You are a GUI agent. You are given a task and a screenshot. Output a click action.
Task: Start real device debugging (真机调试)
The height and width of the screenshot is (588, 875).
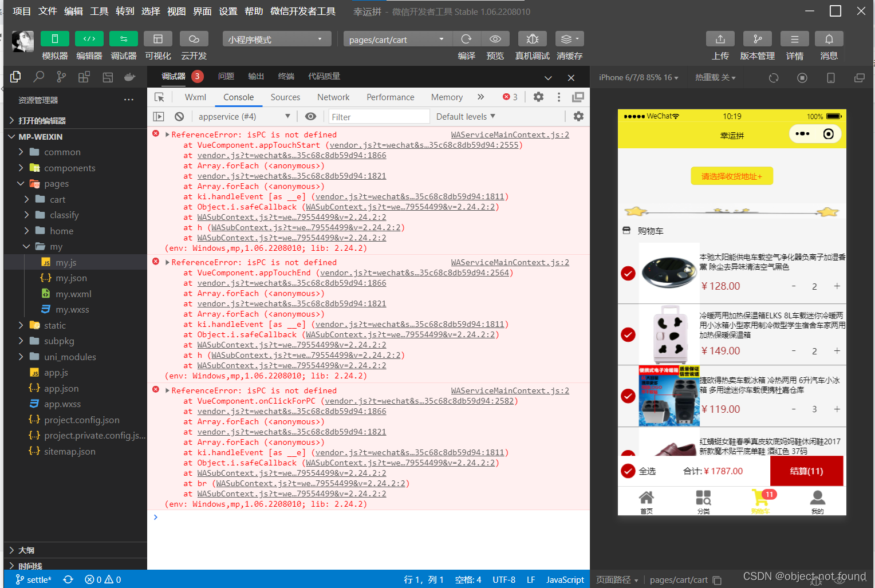(533, 39)
